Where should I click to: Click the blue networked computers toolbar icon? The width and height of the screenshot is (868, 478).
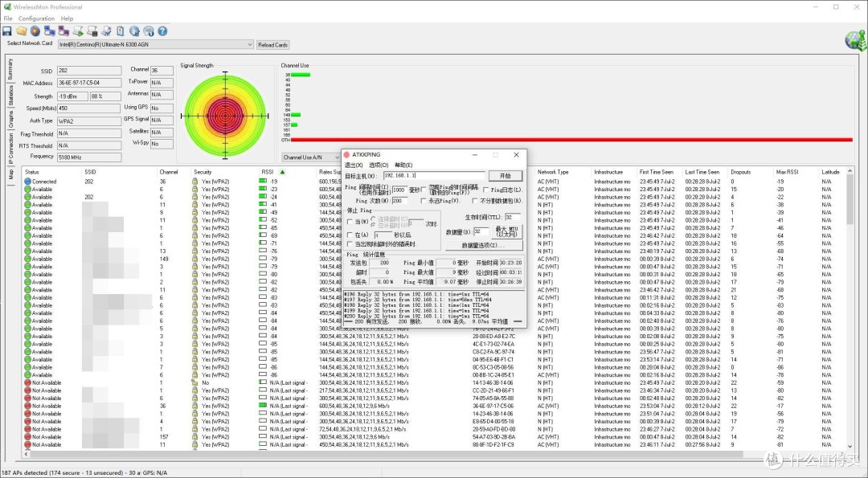pos(49,31)
